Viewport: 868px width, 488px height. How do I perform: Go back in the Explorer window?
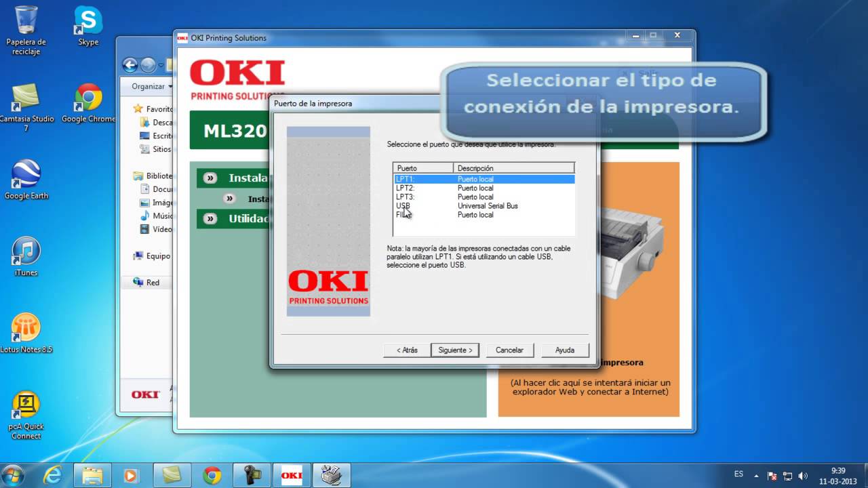coord(130,65)
